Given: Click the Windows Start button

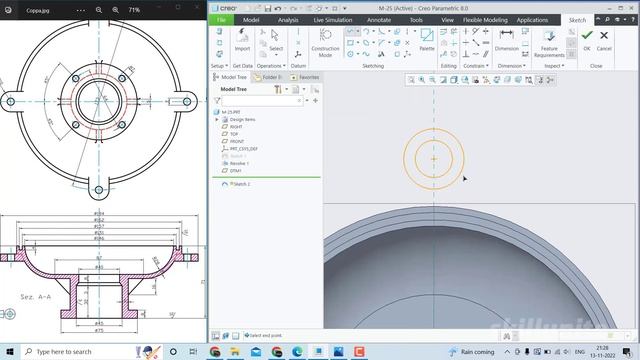Looking at the screenshot, I should 10,351.
